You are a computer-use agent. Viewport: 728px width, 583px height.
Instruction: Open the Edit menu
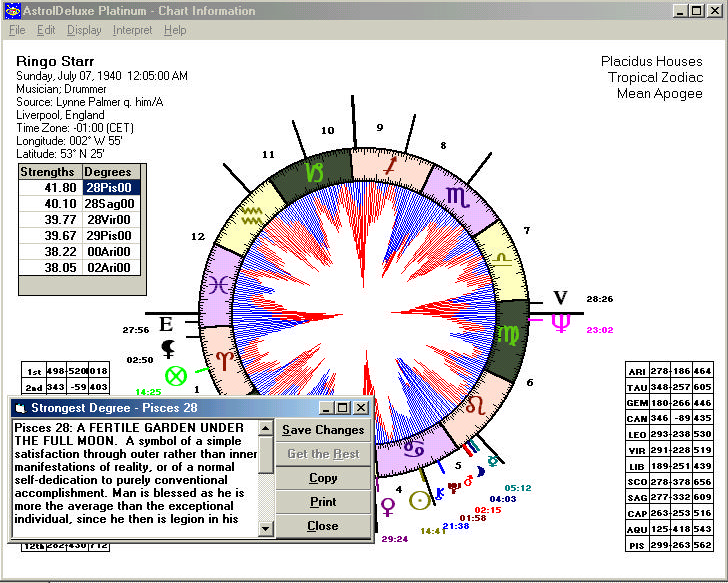coord(46,30)
